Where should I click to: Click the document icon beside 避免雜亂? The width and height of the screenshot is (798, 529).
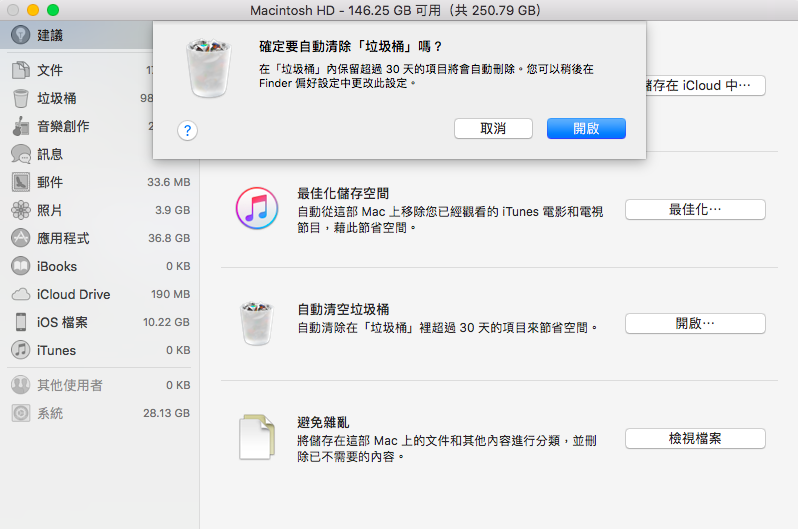257,437
